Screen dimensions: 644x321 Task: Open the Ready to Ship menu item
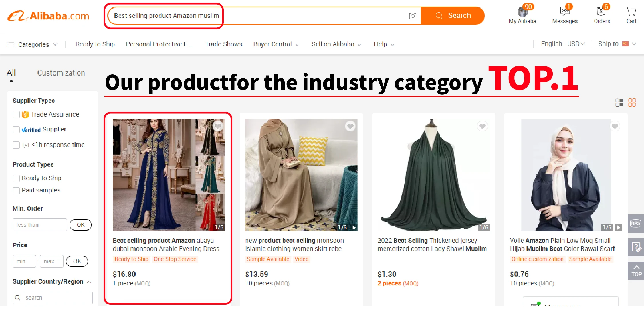point(95,44)
